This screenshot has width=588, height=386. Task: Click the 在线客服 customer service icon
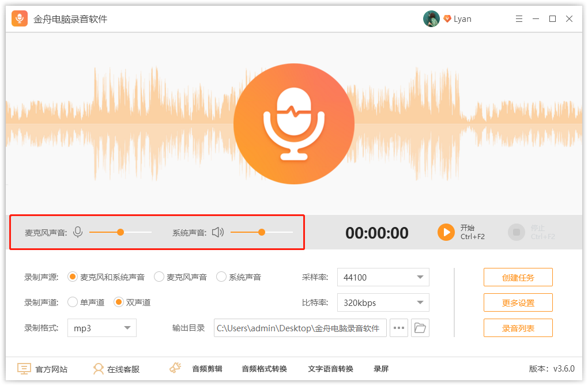99,369
